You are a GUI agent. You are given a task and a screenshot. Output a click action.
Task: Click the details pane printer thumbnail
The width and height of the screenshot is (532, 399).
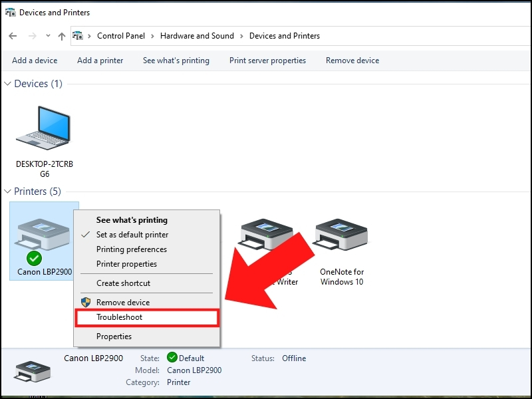coord(32,371)
